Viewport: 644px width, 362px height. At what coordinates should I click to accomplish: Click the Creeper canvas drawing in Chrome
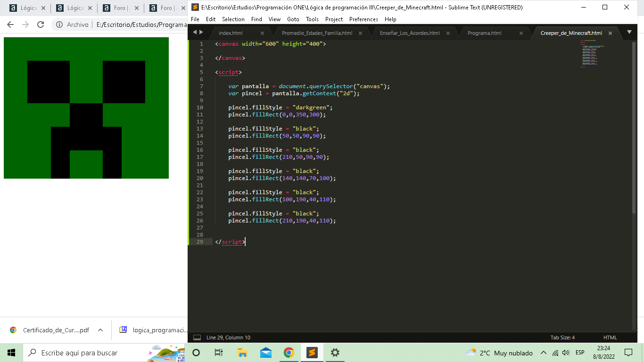pyautogui.click(x=86, y=108)
